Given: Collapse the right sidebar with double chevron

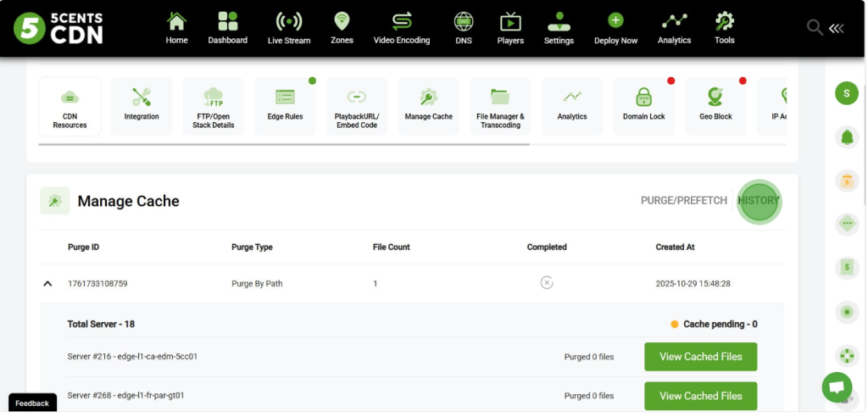Looking at the screenshot, I should coord(837,28).
